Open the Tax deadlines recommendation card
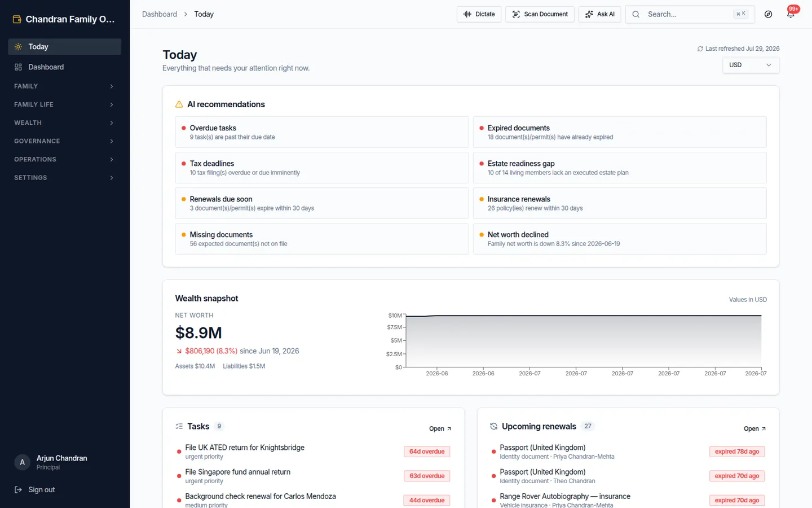The width and height of the screenshot is (812, 508). pos(321,168)
